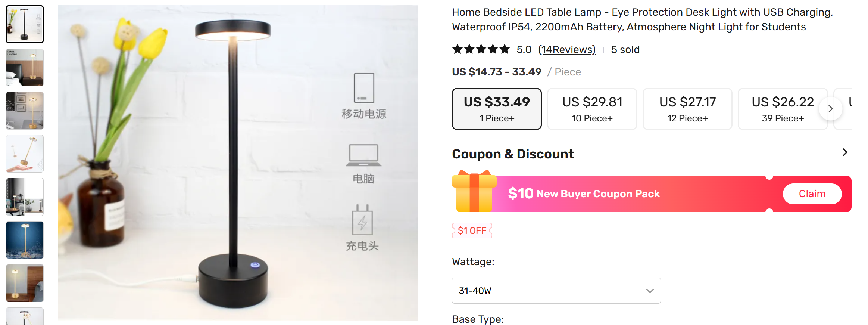
Task: Choose the US $26.22 39 Piece+ tier
Action: pyautogui.click(x=782, y=109)
